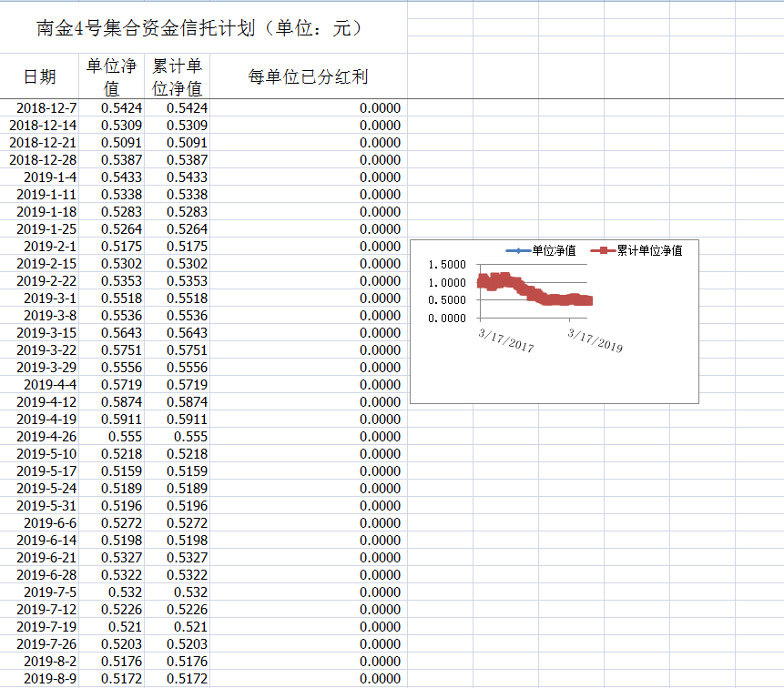Click date cell 2019-5-24
The image size is (784, 688).
[x=39, y=488]
